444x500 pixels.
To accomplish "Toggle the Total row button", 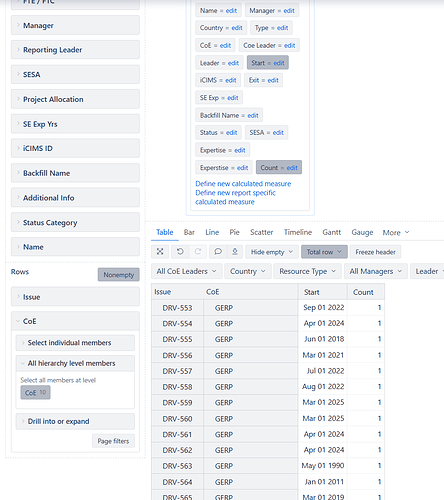I will [324, 252].
